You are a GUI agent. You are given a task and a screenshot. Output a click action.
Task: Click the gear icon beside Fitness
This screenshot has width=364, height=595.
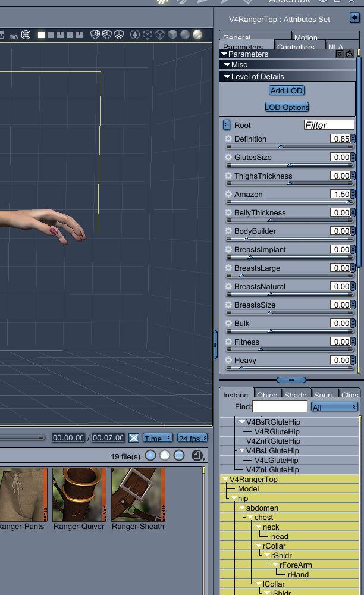coord(228,342)
